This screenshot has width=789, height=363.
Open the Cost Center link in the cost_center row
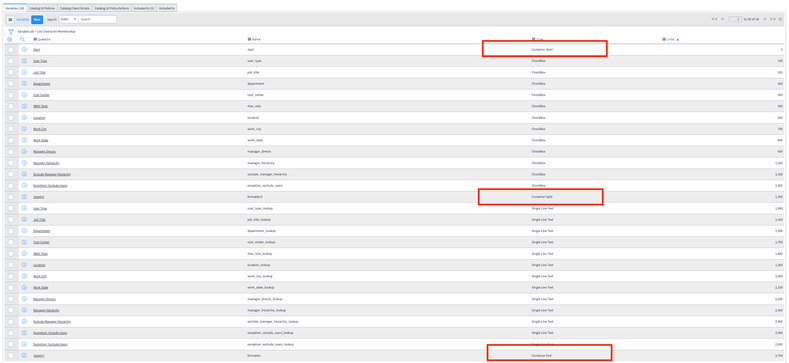pos(41,95)
